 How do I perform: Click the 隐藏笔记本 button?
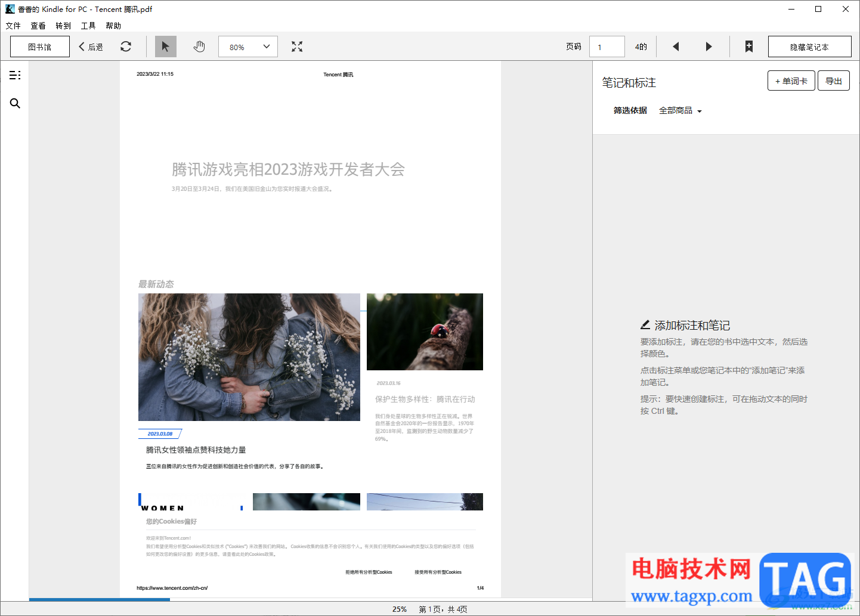[809, 47]
